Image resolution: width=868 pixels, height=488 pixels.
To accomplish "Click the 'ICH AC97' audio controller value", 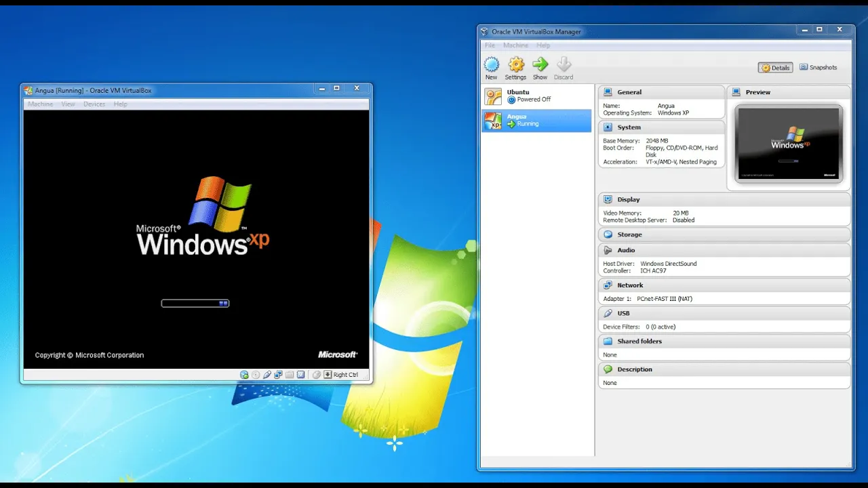I will click(653, 271).
